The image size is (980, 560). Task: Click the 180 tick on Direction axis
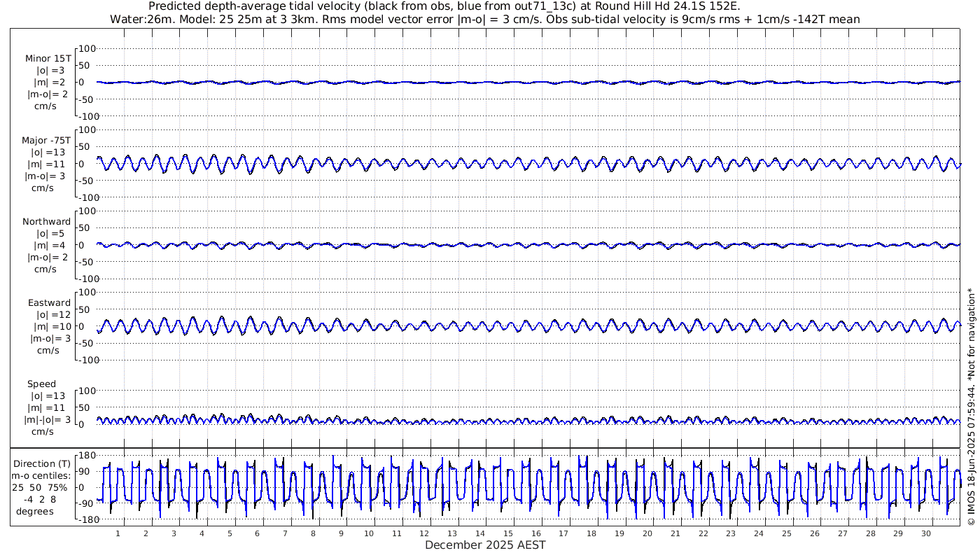click(x=86, y=455)
